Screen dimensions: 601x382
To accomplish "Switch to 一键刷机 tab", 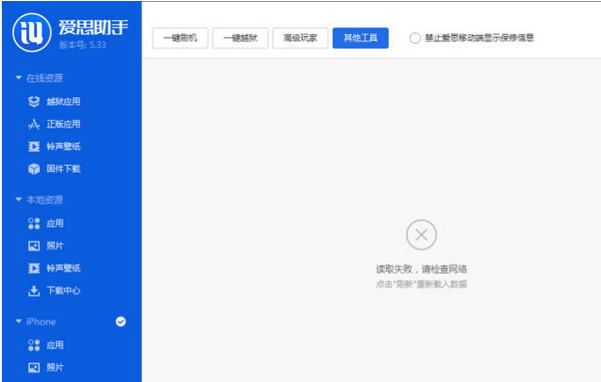I will point(180,38).
